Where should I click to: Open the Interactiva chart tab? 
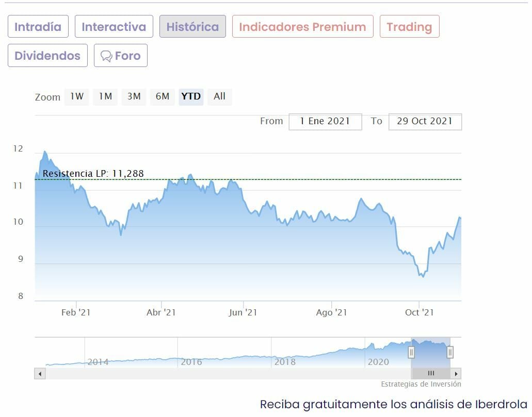(114, 27)
